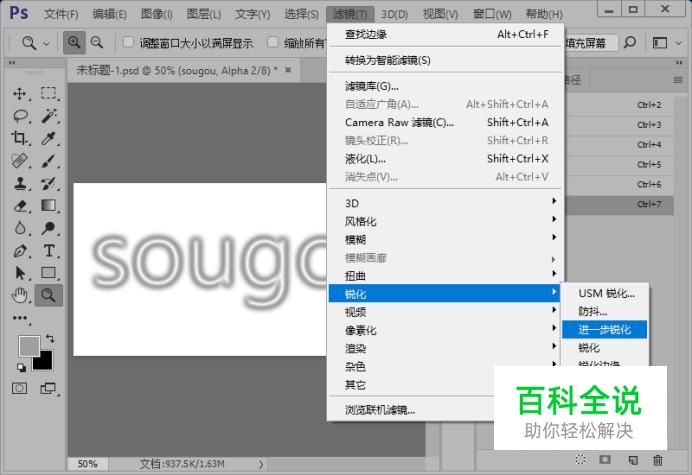Choose USM 锐化 from the submenu
This screenshot has height=475, width=692.
click(604, 293)
